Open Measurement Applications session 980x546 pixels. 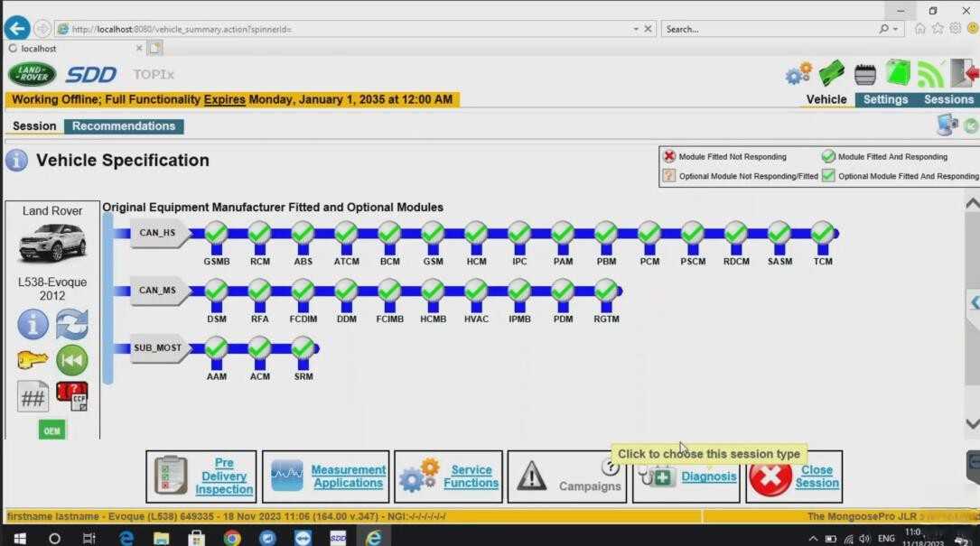(x=326, y=477)
